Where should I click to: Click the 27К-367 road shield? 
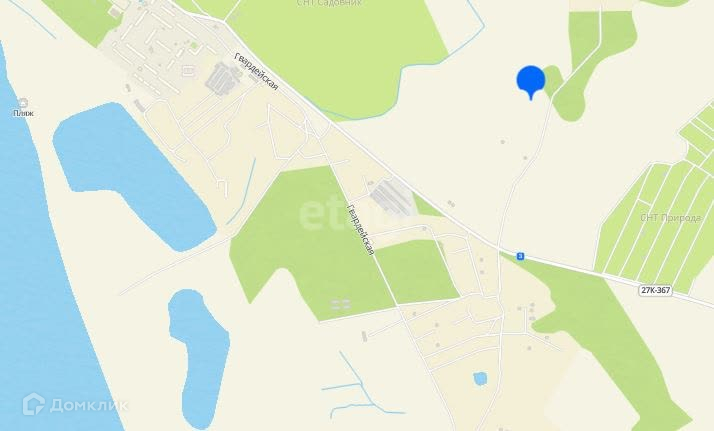click(655, 290)
